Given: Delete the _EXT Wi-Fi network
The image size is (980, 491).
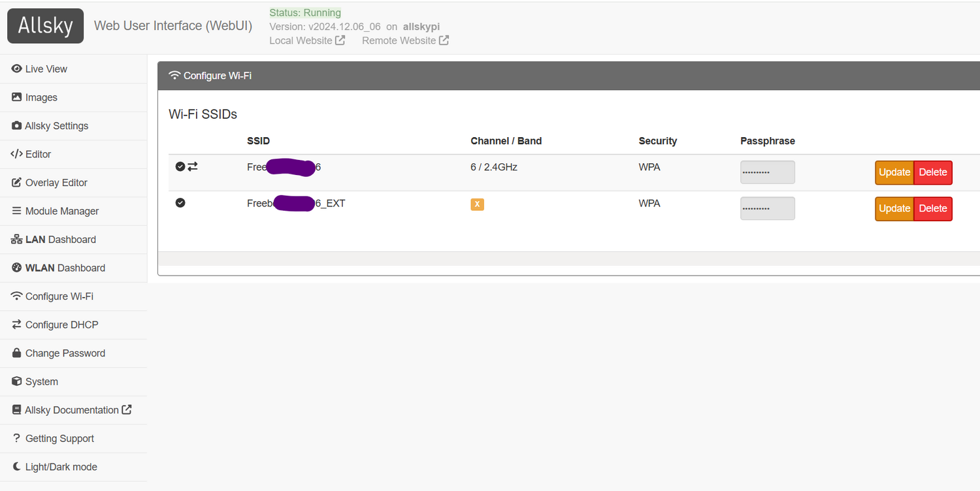Looking at the screenshot, I should (932, 208).
